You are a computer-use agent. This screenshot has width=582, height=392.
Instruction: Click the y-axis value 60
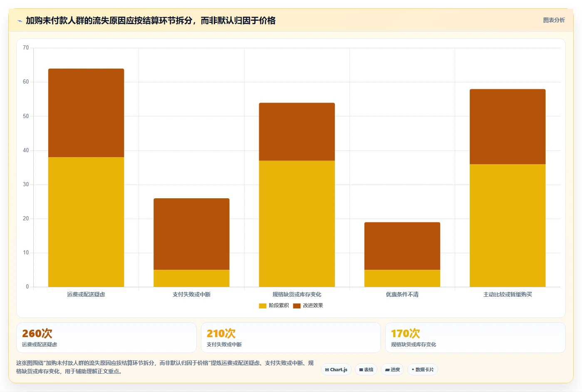tap(26, 82)
